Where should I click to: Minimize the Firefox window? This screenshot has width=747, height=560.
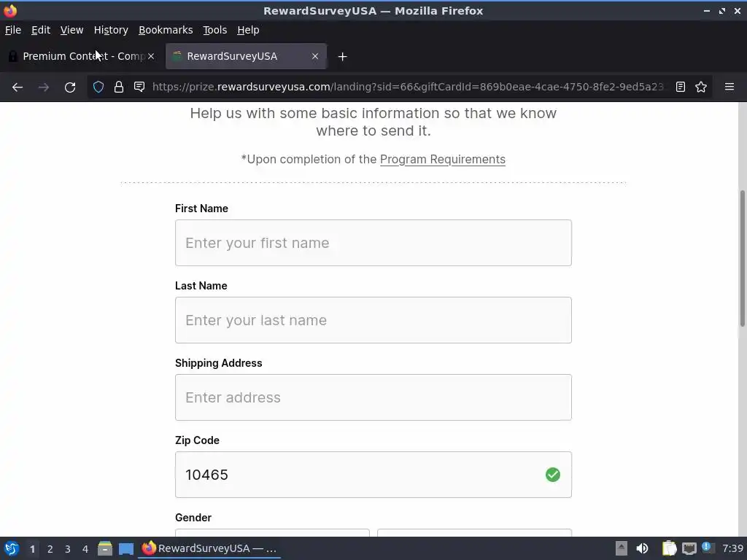(706, 10)
